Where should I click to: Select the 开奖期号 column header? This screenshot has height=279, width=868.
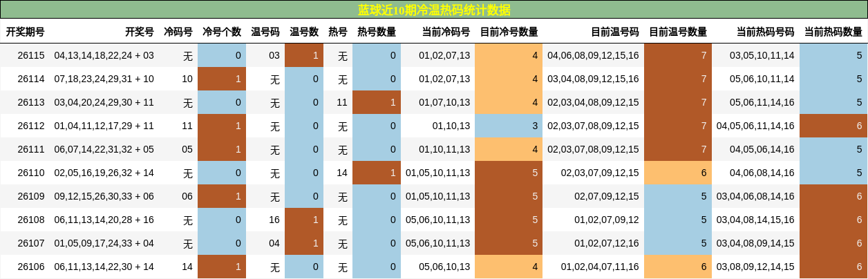26,32
